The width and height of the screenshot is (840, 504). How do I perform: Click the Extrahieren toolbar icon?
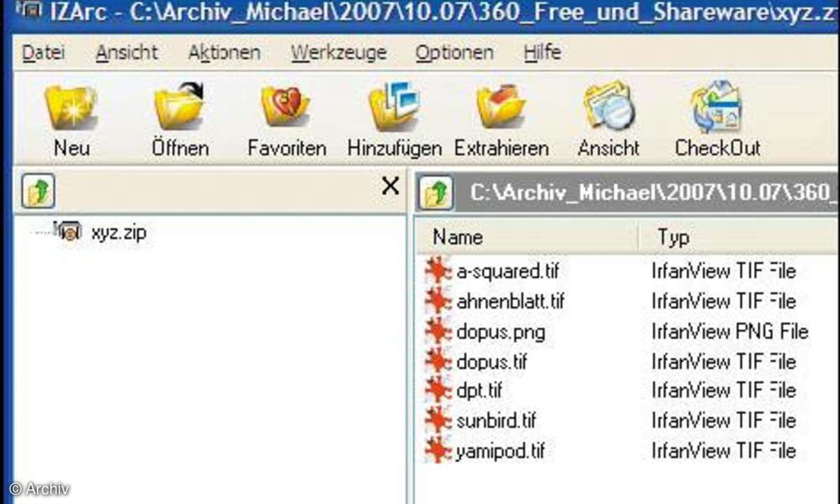click(x=500, y=106)
